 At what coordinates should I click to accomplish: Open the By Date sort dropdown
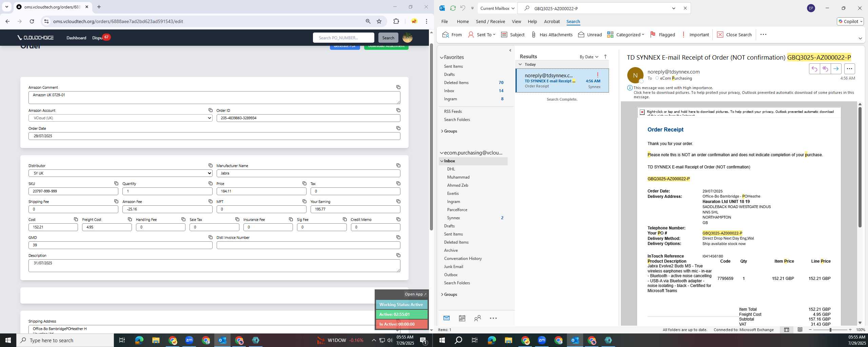(x=589, y=57)
